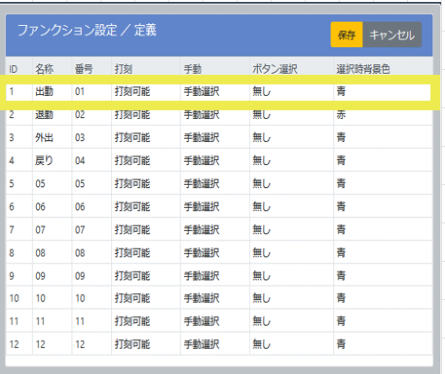Select the 外出 name cell
Viewport: 445px width, 374px height.
click(52, 137)
